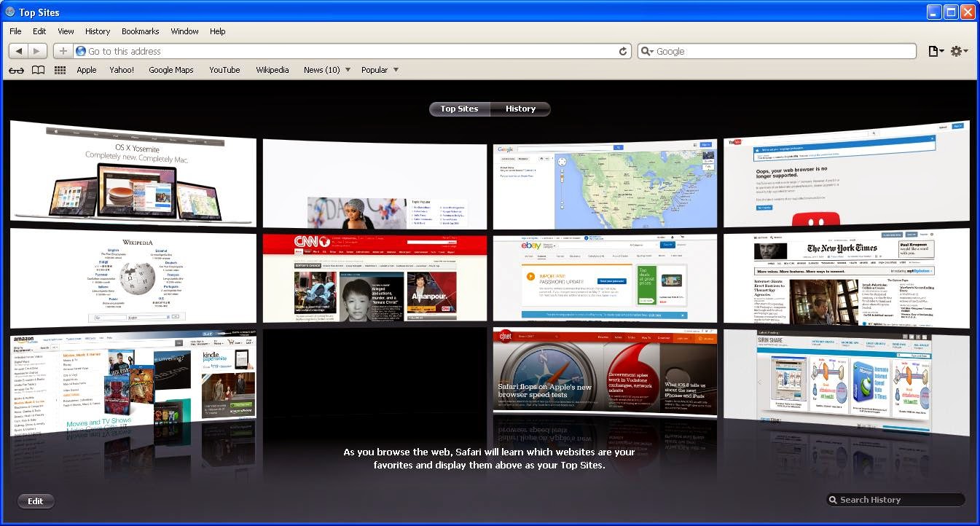This screenshot has height=526, width=980.
Task: Open the gear settings menu
Action: point(959,51)
